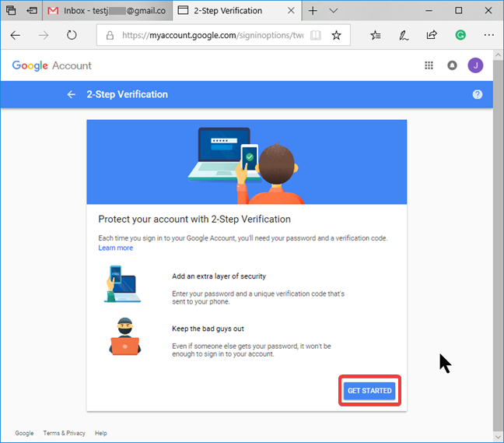Open the help question mark icon
The width and height of the screenshot is (504, 443).
click(x=478, y=94)
